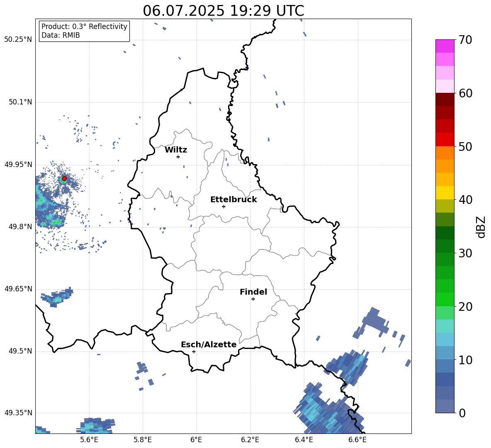The height and width of the screenshot is (448, 491).
Task: Click the 6°E longitude label
Action: click(196, 440)
